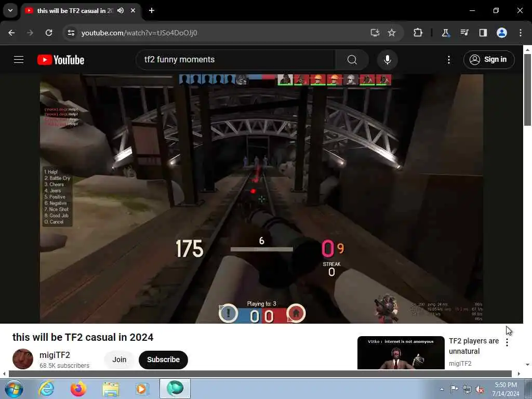Click the video title text
The height and width of the screenshot is (399, 532).
click(x=83, y=337)
